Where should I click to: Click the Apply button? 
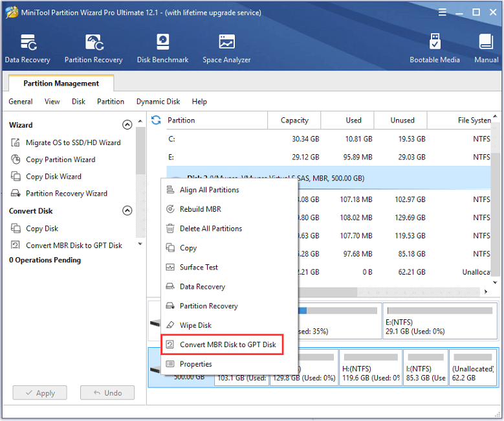40,393
